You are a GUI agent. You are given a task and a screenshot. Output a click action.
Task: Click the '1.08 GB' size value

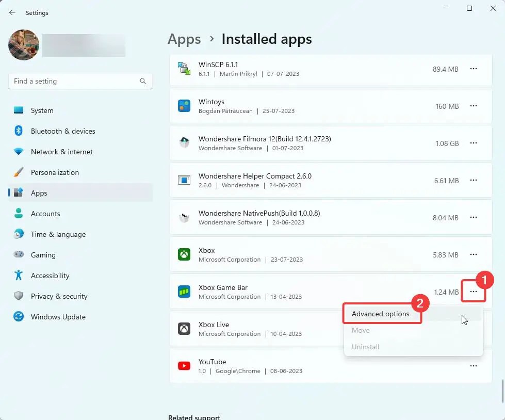[447, 143]
